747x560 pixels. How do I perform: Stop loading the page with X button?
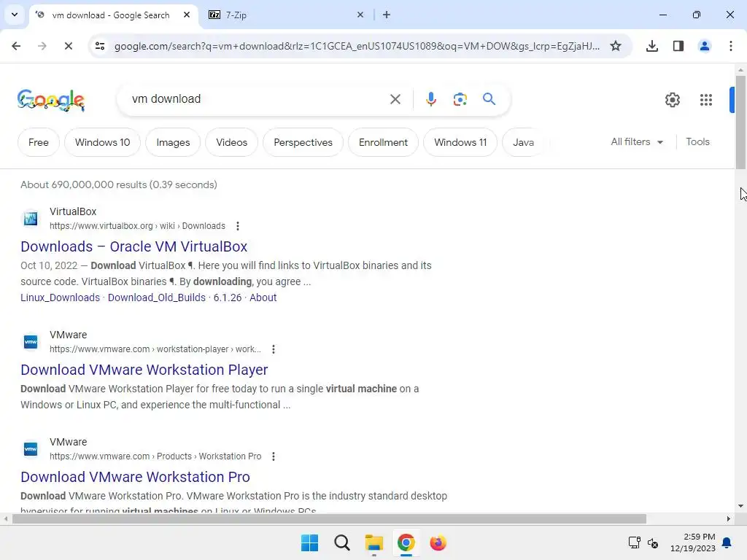point(68,46)
